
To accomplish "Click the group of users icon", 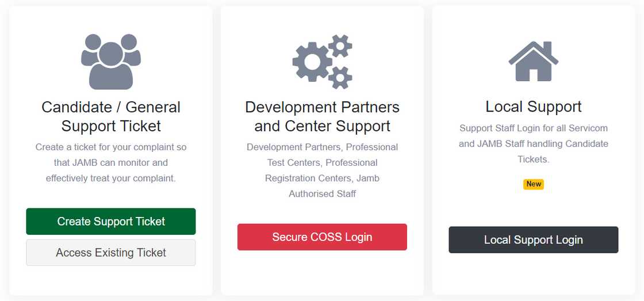I will (x=111, y=61).
